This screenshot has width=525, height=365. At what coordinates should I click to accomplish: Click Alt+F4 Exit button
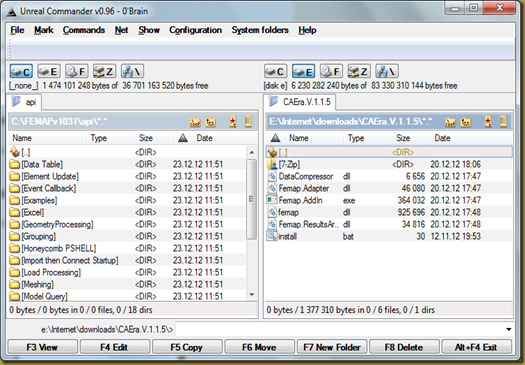[476, 347]
